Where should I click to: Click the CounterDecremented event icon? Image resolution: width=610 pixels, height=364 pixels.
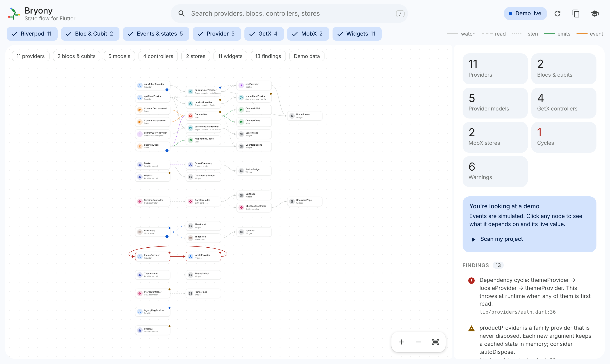tap(140, 110)
